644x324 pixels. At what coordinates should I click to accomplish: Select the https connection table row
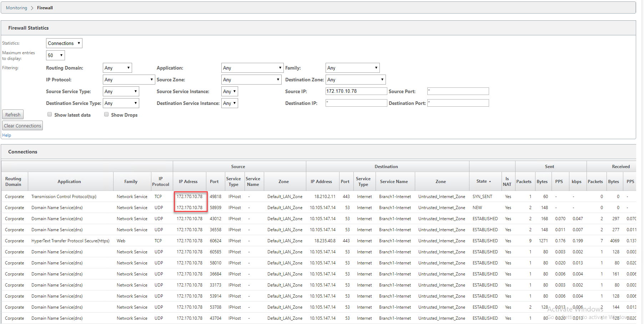[319, 241]
